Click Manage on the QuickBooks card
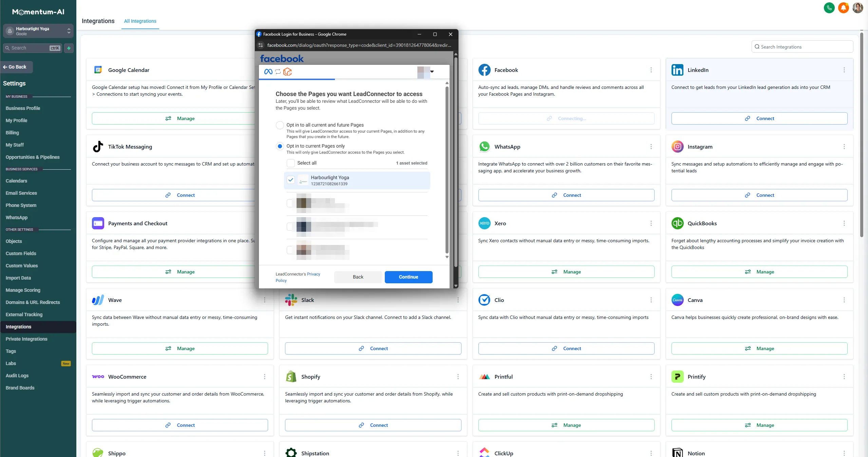 tap(759, 272)
